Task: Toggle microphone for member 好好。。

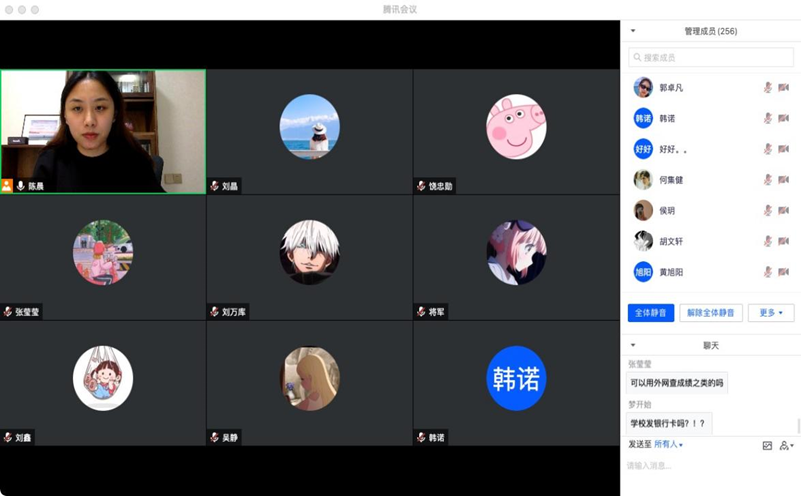Action: coord(767,149)
